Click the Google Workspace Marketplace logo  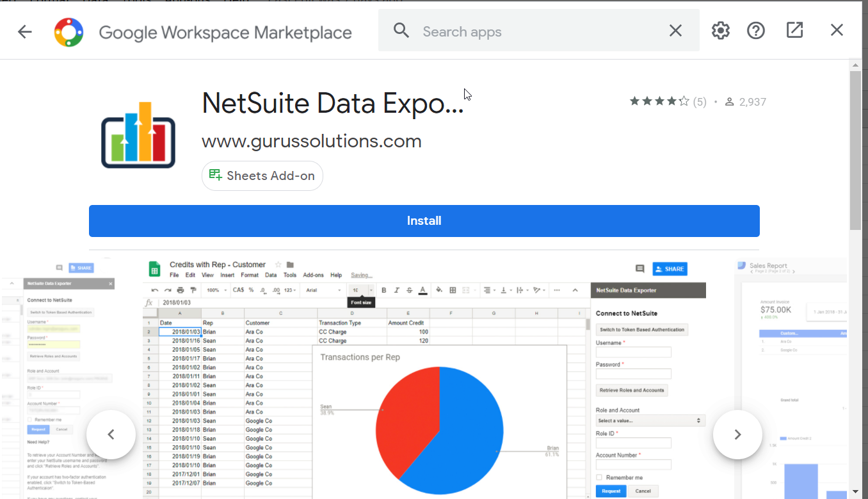point(67,30)
